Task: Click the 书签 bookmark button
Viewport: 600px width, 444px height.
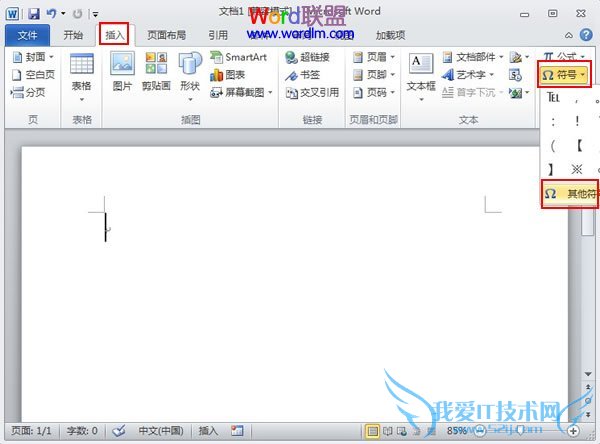Action: click(302, 75)
